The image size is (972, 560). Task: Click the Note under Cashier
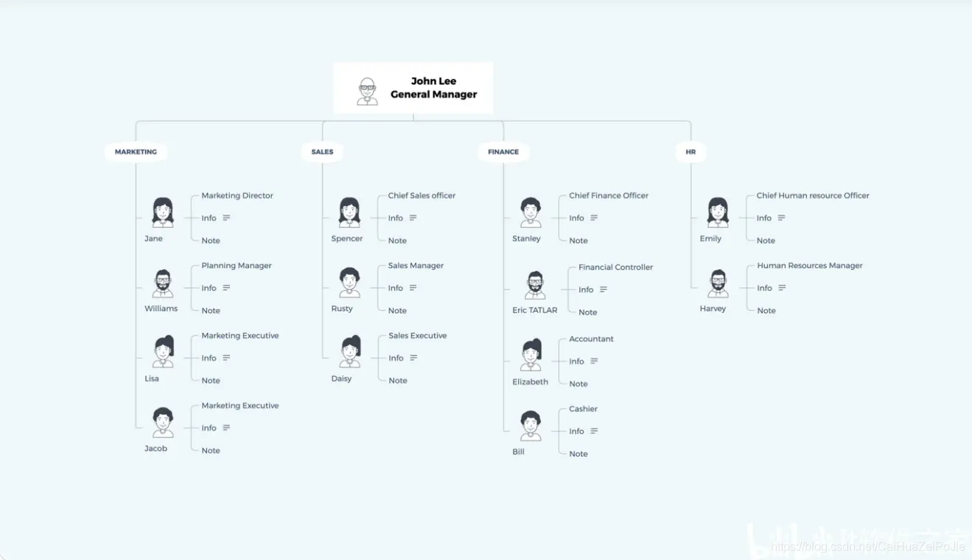coord(578,454)
